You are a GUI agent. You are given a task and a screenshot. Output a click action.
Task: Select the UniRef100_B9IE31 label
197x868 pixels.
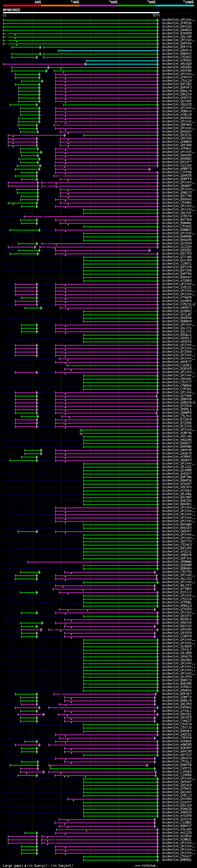(x=177, y=135)
